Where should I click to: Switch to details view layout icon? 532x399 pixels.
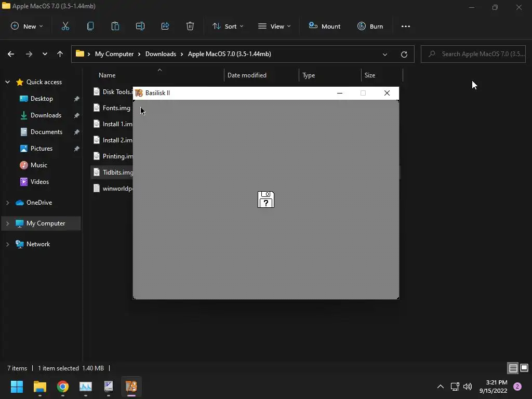coord(513,368)
